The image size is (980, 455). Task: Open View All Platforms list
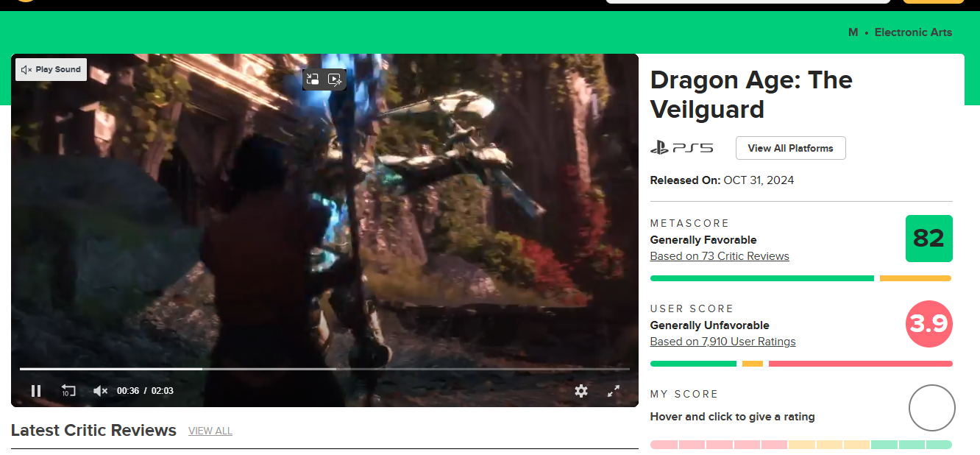click(x=790, y=148)
